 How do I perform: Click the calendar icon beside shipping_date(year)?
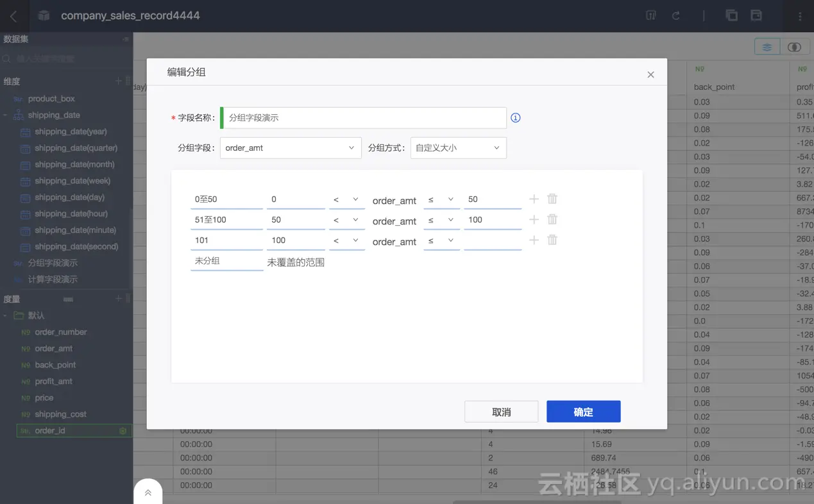point(25,132)
